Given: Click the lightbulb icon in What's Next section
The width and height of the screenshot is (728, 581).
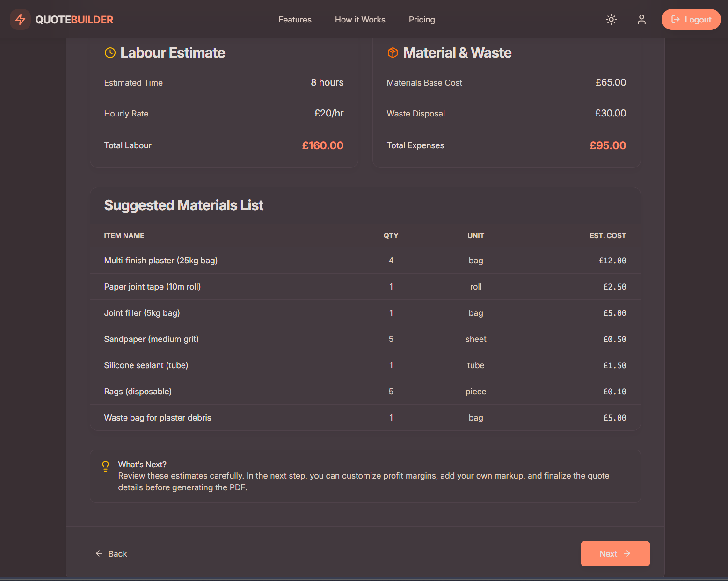Looking at the screenshot, I should point(105,466).
